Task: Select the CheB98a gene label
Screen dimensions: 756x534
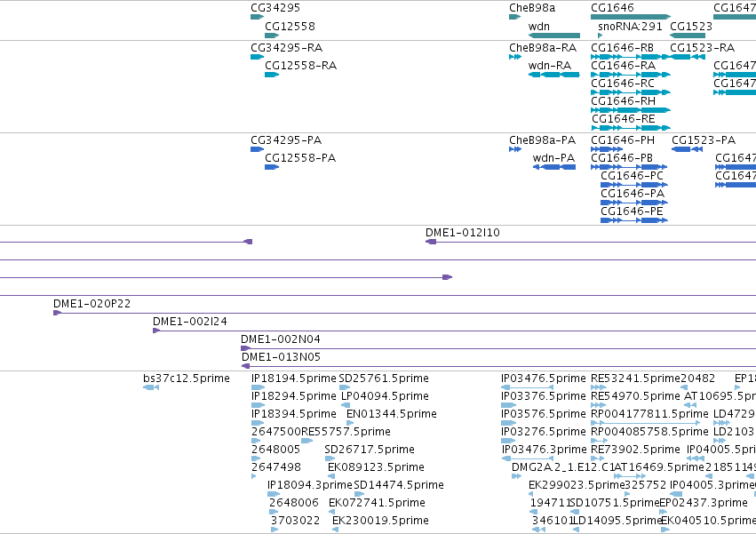Action: (x=532, y=8)
